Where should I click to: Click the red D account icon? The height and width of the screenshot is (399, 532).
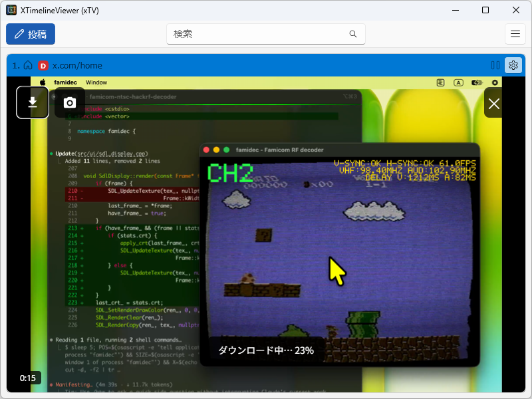click(x=43, y=65)
